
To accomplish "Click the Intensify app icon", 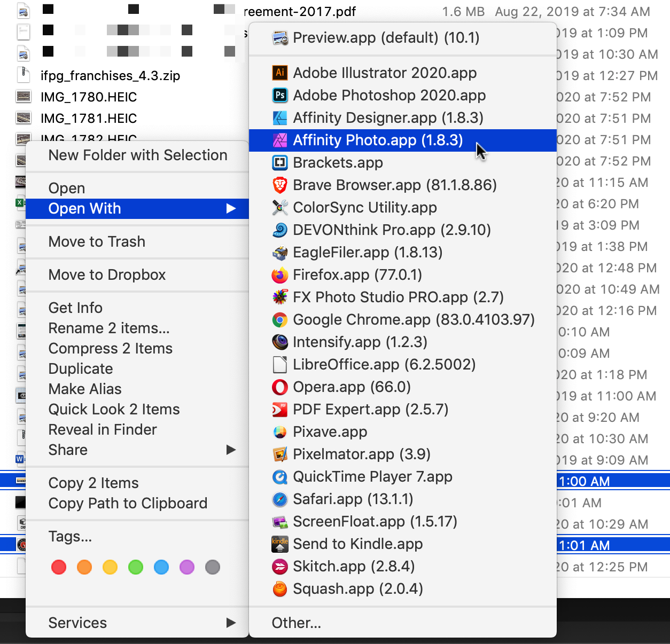I will click(280, 342).
